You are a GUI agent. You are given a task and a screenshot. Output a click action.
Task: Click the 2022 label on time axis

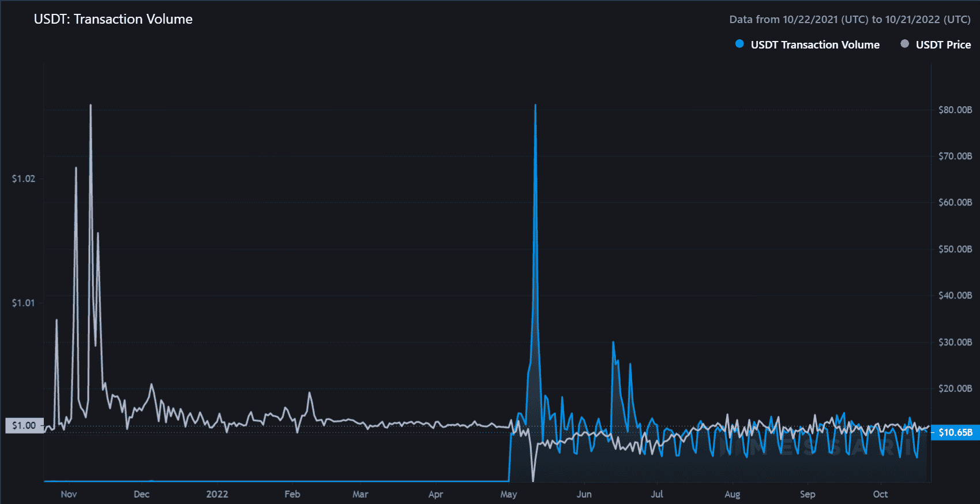[217, 494]
